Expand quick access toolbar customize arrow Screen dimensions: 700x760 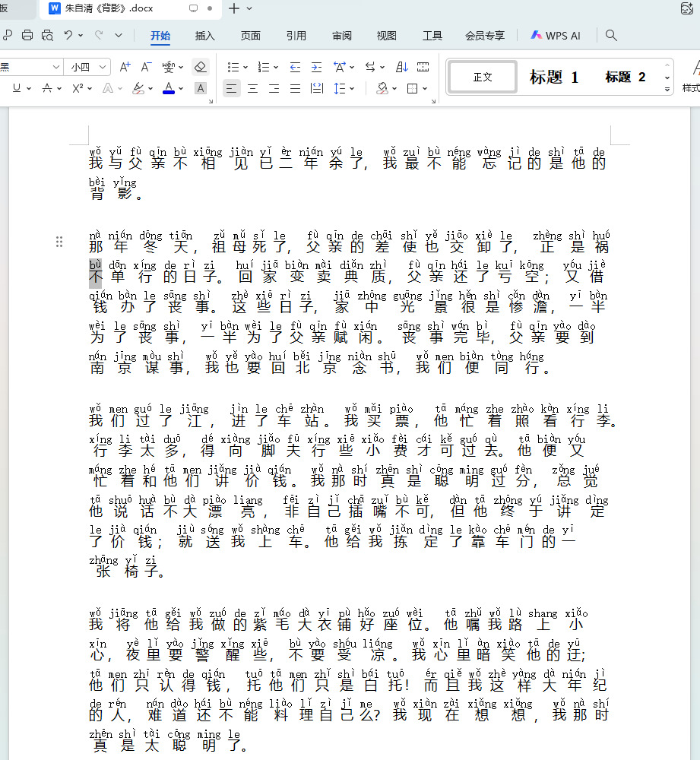pyautogui.click(x=119, y=35)
